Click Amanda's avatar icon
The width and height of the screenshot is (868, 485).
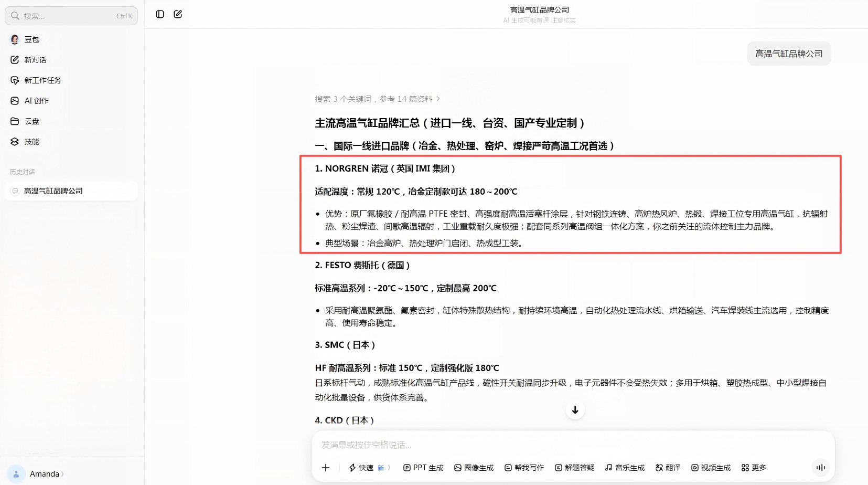pos(16,474)
